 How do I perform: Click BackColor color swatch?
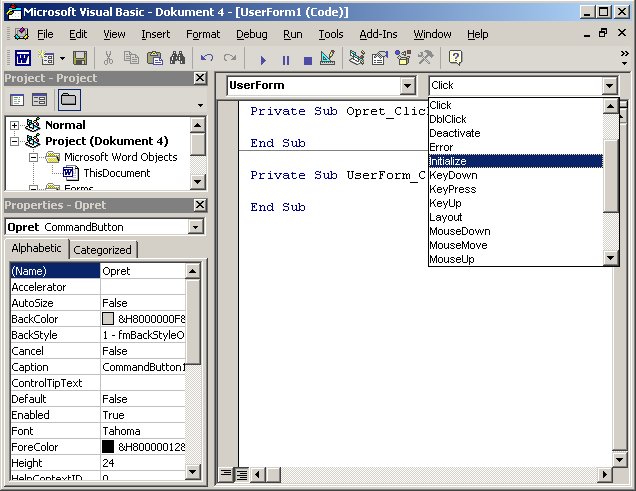point(108,319)
